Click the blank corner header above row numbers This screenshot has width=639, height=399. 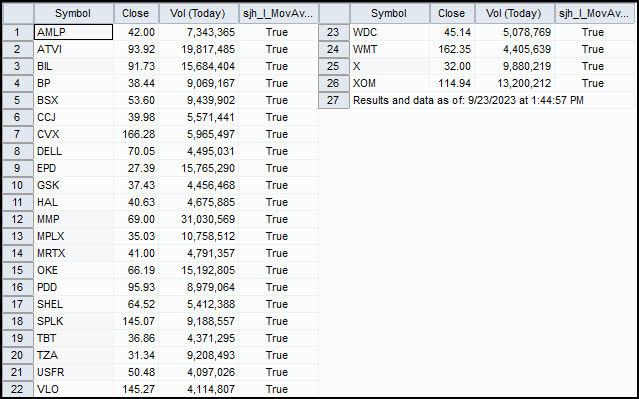(18, 13)
